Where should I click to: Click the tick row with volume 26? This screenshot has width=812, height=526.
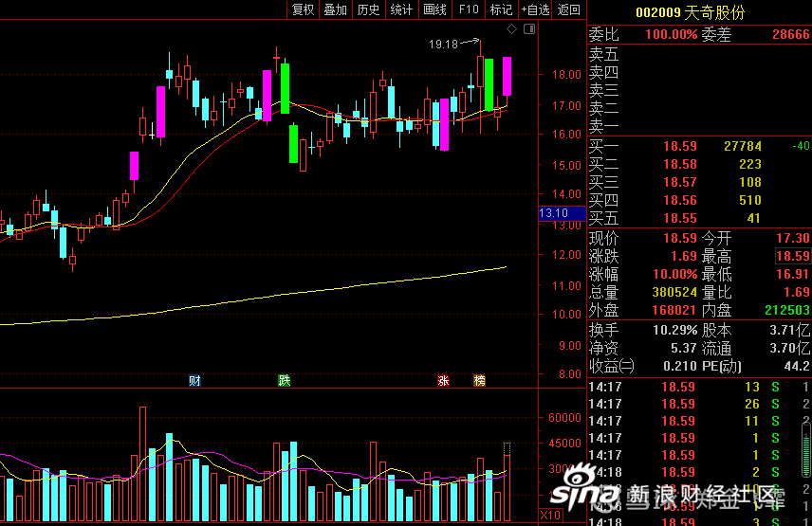click(699, 404)
